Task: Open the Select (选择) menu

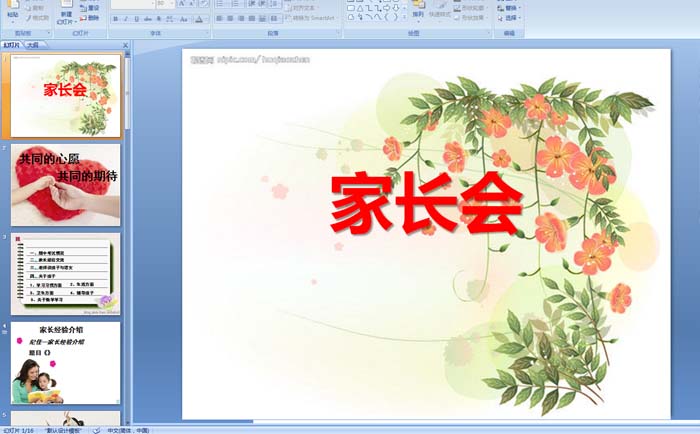Action: pos(509,18)
